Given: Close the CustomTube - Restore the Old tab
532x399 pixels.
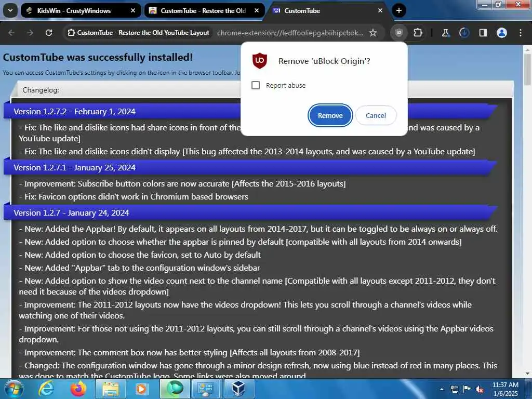Looking at the screenshot, I should [x=257, y=10].
